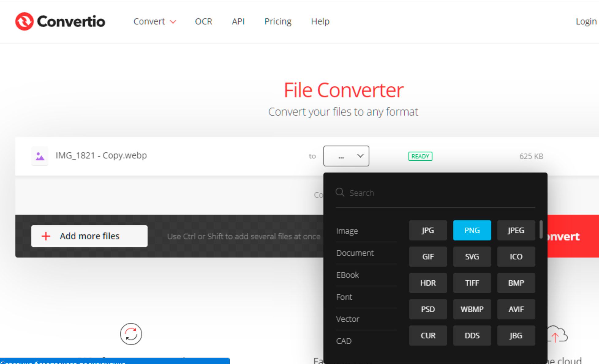
Task: Expand Image category in format list
Action: click(x=347, y=230)
